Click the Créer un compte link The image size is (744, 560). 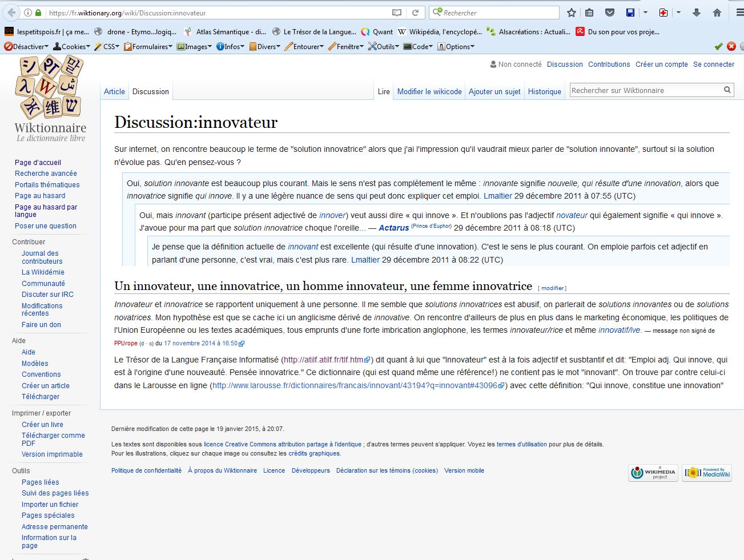661,65
